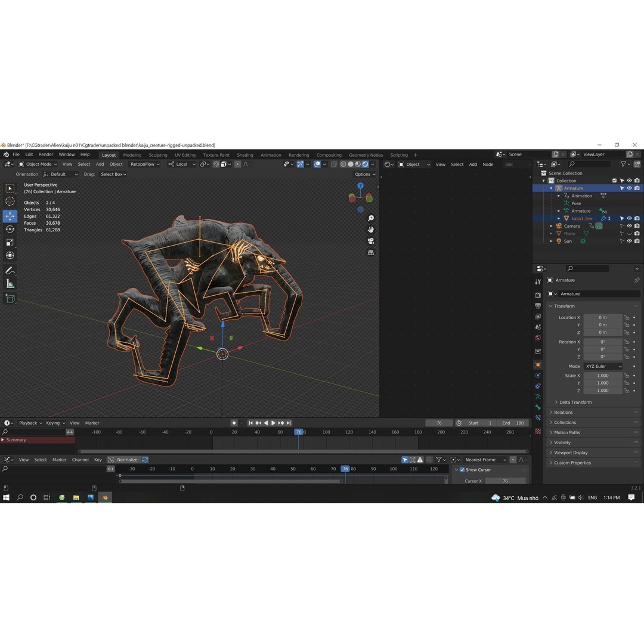The image size is (644, 644).
Task: Expand the Relations panel
Action: (x=563, y=413)
